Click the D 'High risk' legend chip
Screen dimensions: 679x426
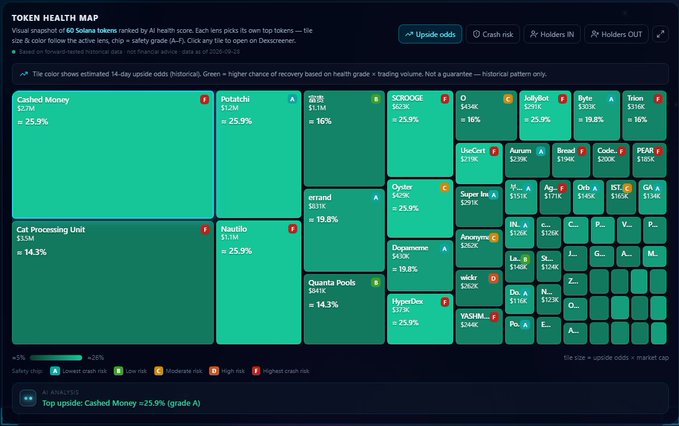tap(214, 371)
